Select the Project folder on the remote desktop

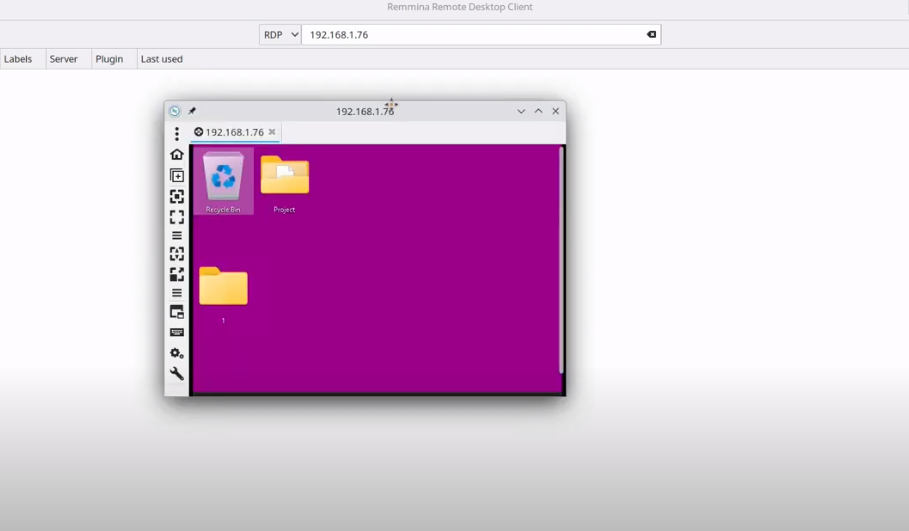[x=284, y=180]
